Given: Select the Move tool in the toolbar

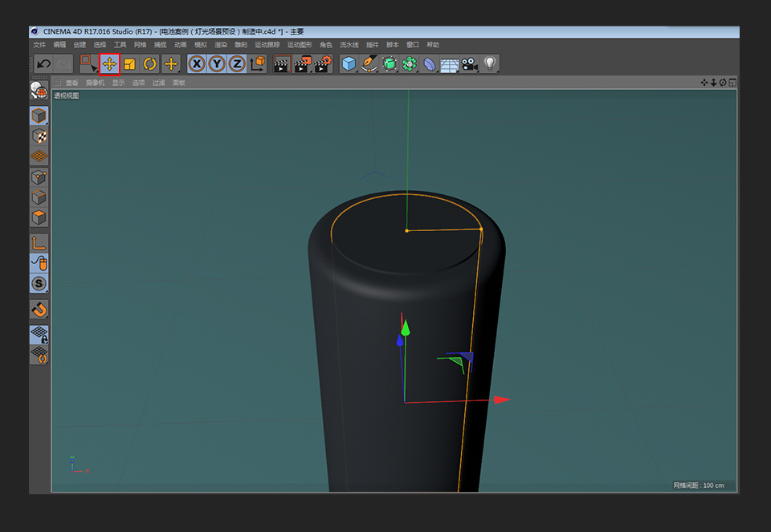Looking at the screenshot, I should click(x=109, y=64).
